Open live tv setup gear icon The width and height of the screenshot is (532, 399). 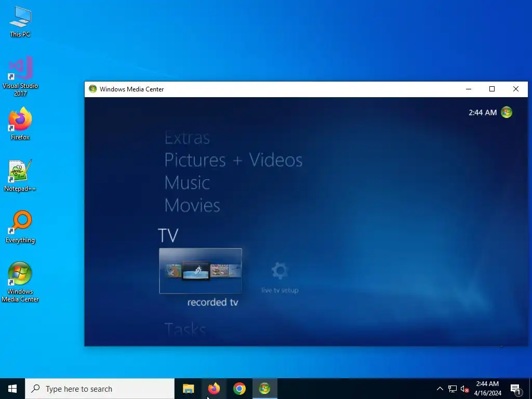280,271
